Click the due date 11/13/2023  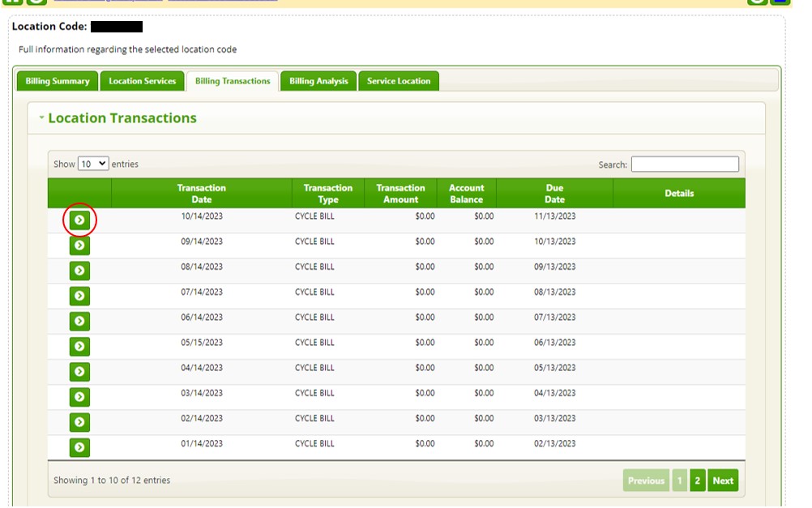pos(554,216)
